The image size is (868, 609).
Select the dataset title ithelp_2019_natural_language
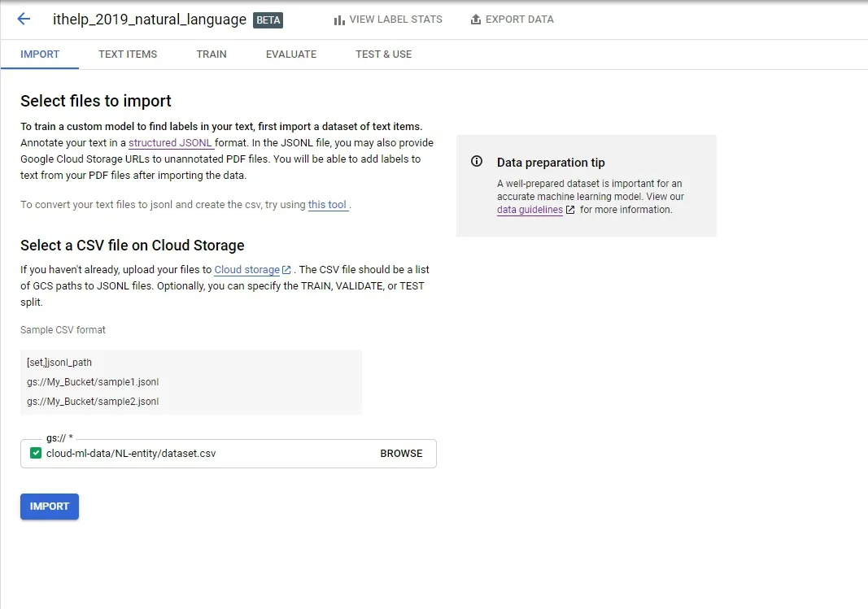tap(150, 20)
